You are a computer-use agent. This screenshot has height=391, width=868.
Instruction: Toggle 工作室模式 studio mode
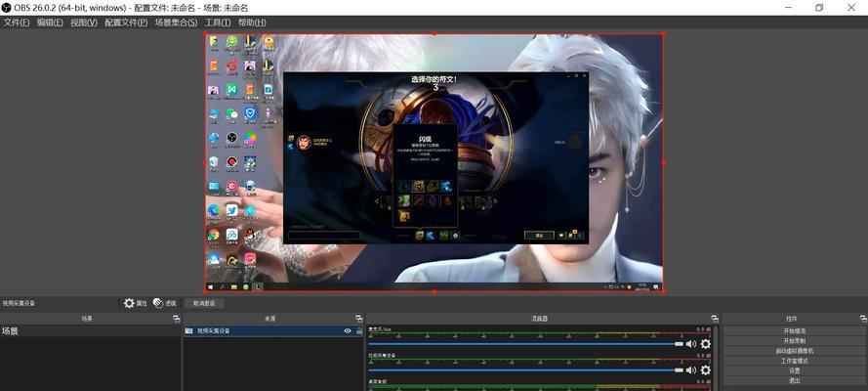point(795,361)
